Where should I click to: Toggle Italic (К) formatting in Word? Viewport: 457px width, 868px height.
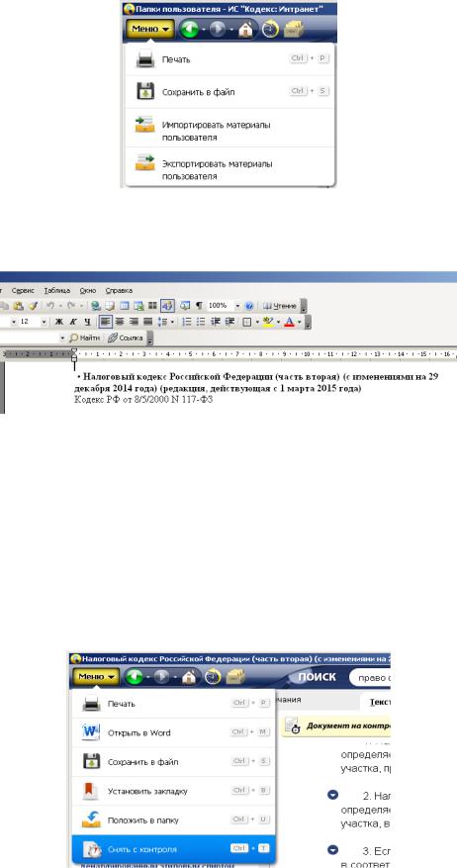click(x=73, y=322)
